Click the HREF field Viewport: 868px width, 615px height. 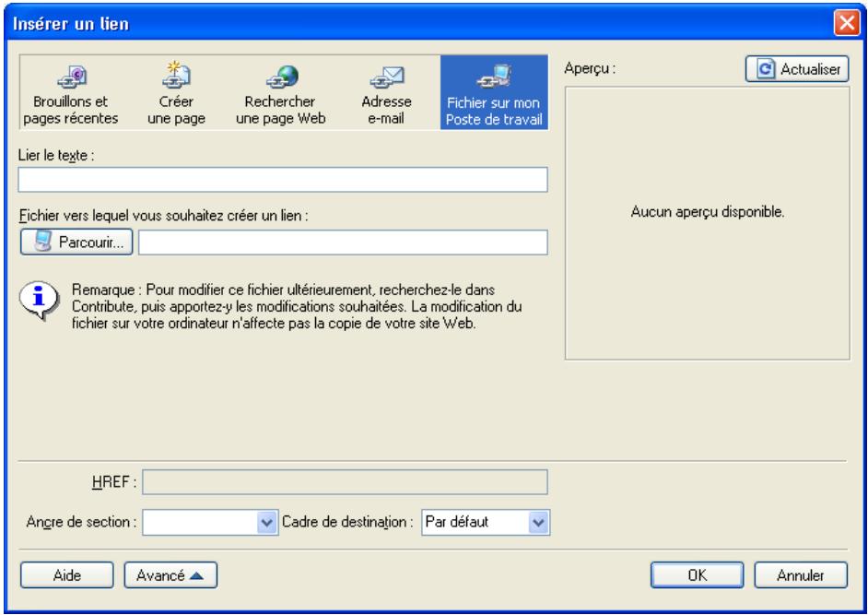(x=345, y=482)
